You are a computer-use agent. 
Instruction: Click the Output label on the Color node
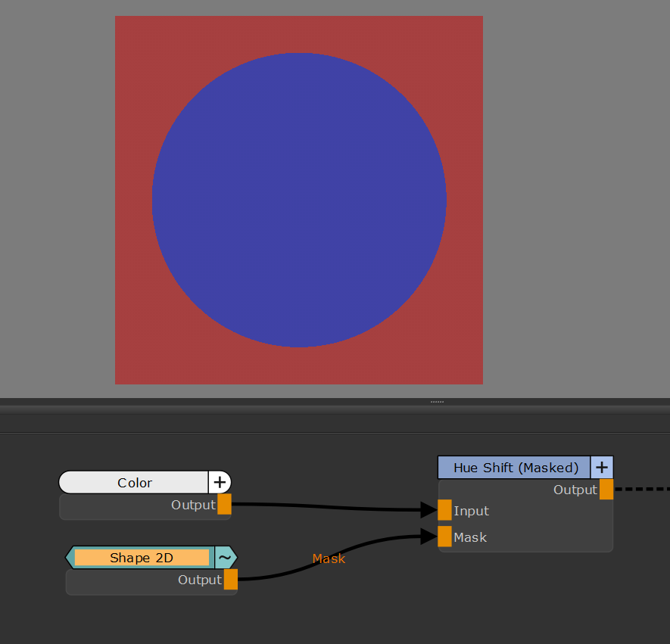[x=193, y=505]
